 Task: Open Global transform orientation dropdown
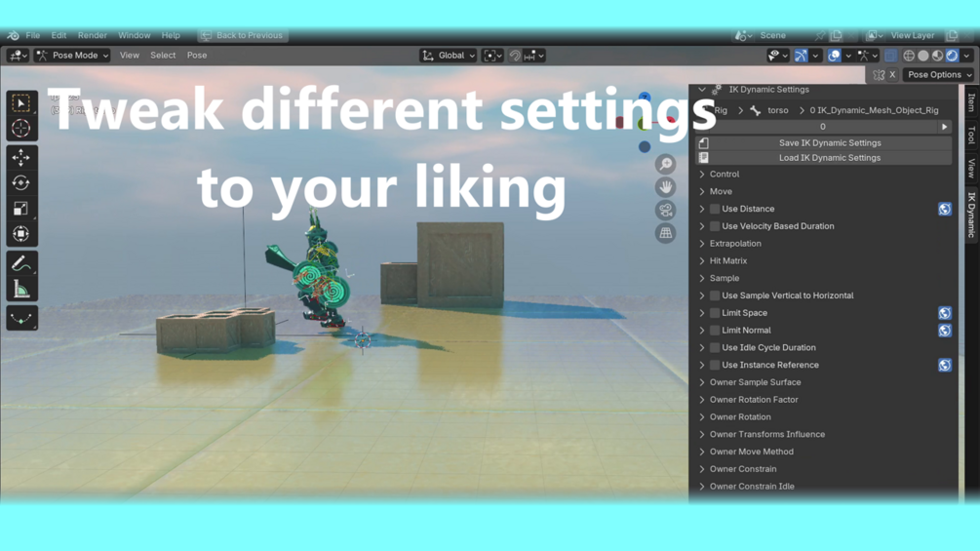point(449,56)
